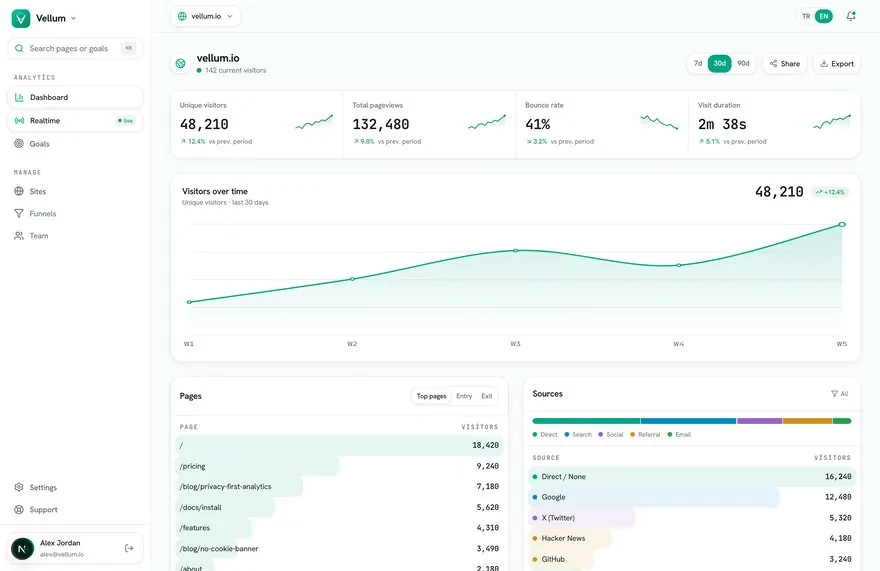Viewport: 880px width, 571px height.
Task: Open Support in the sidebar
Action: [75, 510]
